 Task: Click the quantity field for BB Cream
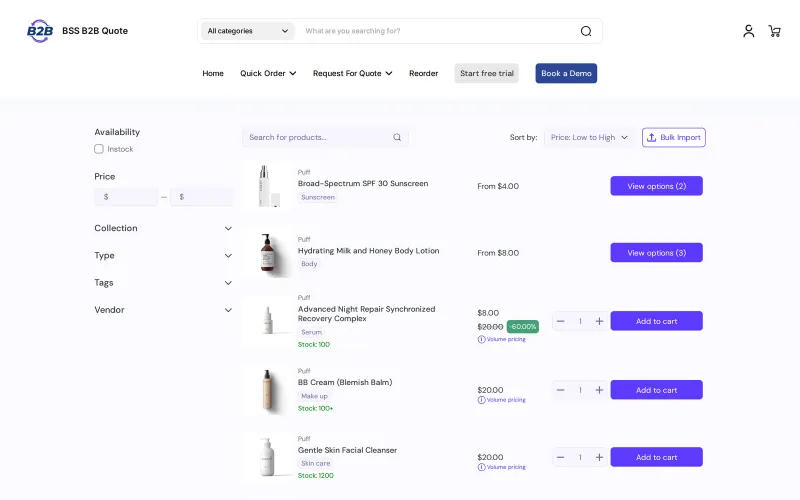click(x=580, y=390)
